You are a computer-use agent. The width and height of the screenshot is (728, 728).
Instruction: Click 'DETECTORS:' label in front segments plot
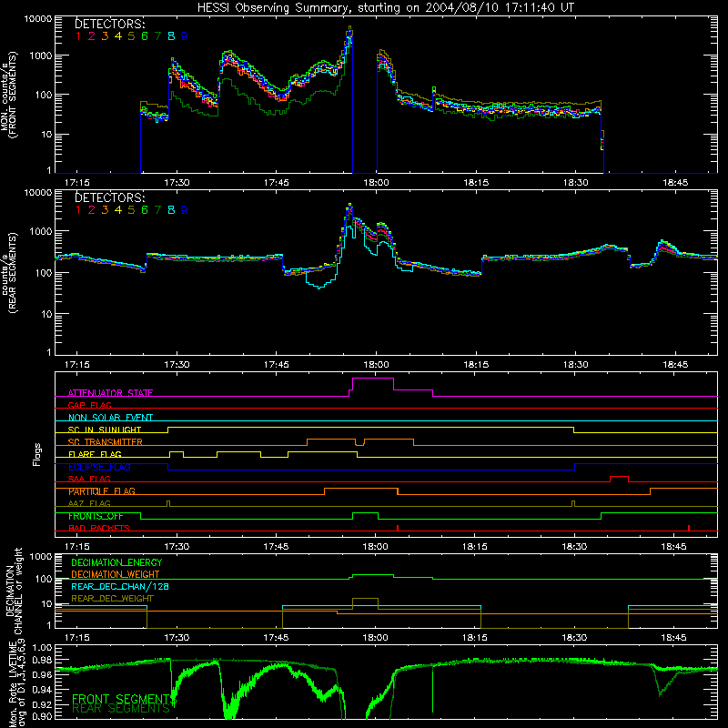pos(109,25)
